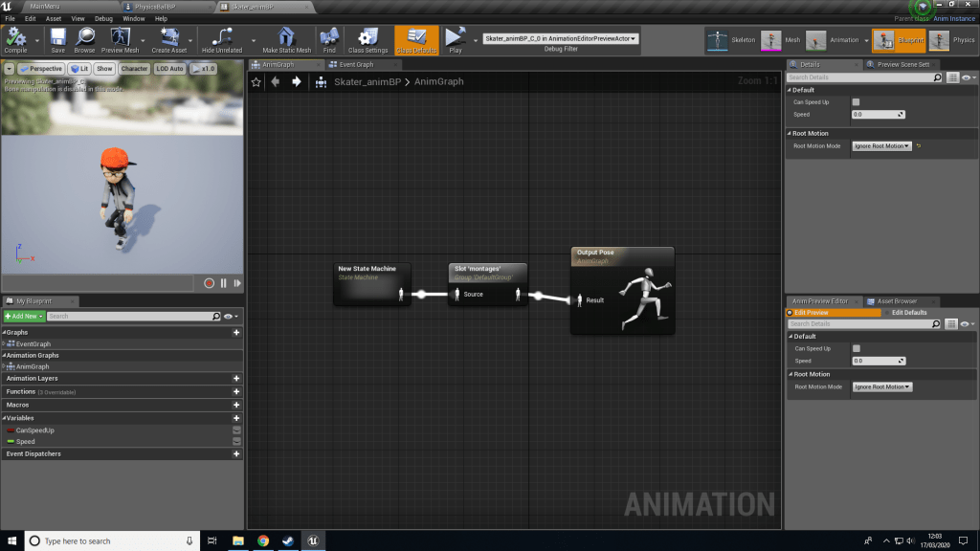Toggle Can Speed Up checkbox in Details
This screenshot has width=980, height=551.
click(x=856, y=101)
